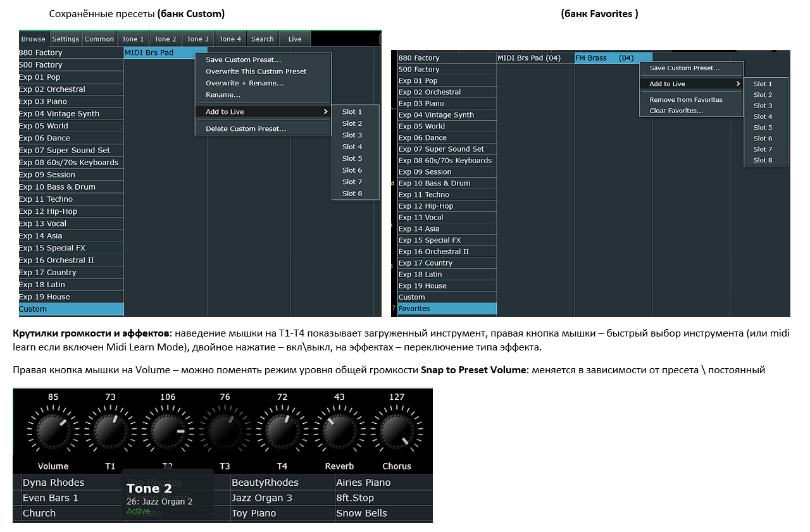Select Exp 14 Asia in Favorites bank screenshot
The image size is (810, 532).
coord(447,229)
